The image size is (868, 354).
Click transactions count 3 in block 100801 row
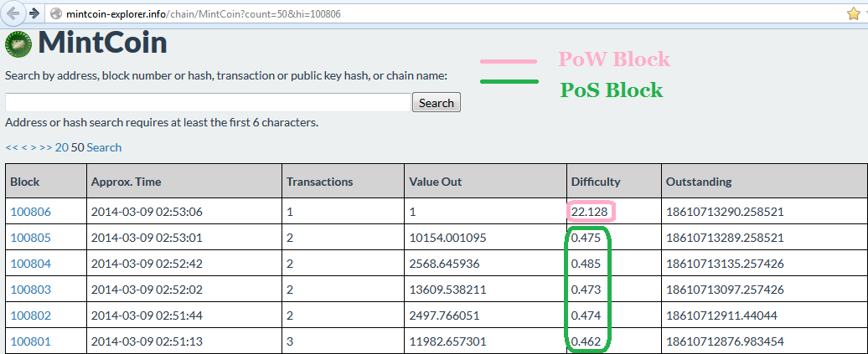pyautogui.click(x=290, y=341)
